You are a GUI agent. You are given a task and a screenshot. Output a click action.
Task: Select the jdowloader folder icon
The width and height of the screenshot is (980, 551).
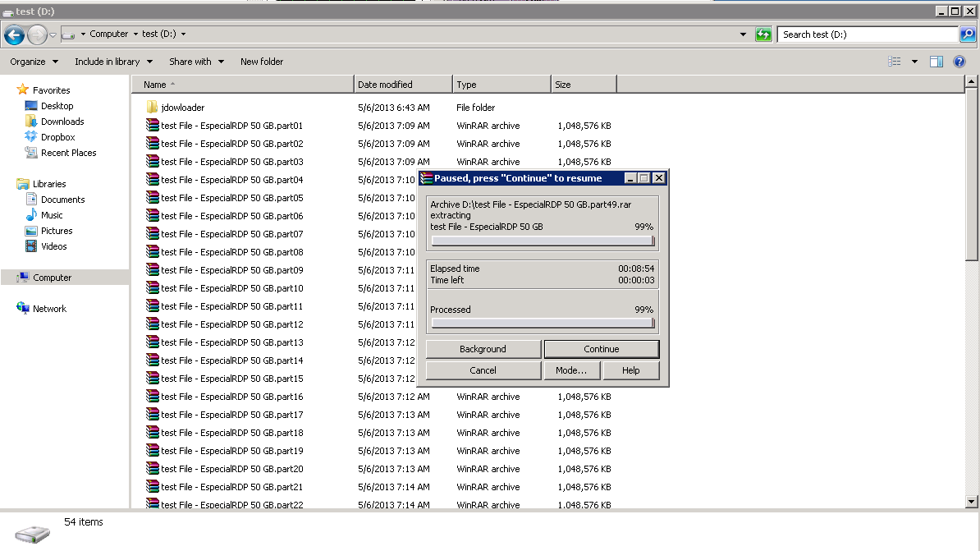click(152, 108)
